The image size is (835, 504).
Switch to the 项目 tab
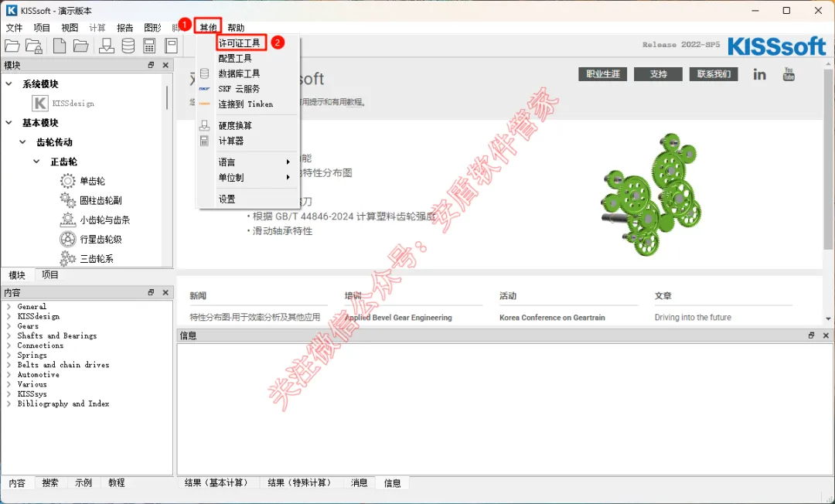click(x=50, y=274)
